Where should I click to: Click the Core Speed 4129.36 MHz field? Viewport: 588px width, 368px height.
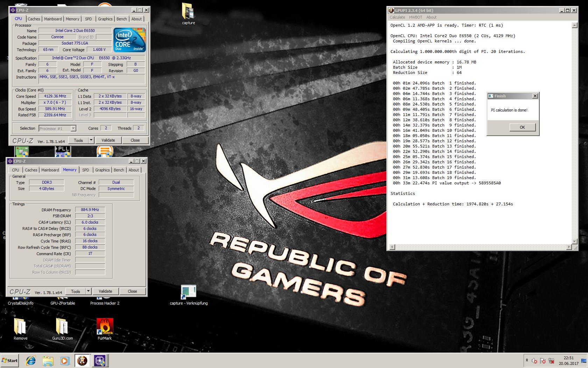(x=55, y=96)
